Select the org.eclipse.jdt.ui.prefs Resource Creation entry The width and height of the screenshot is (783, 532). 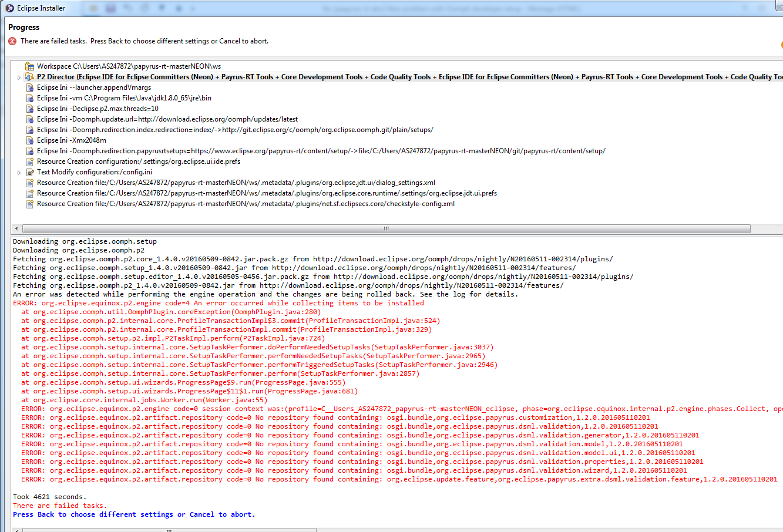tap(267, 193)
